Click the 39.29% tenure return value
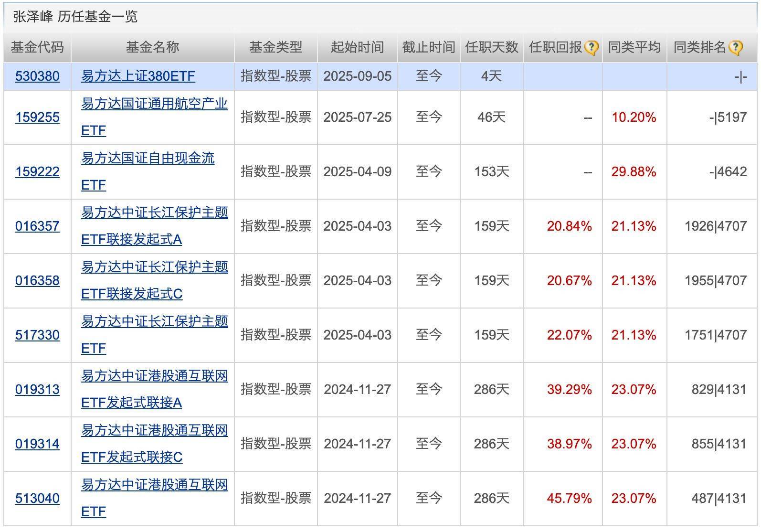 569,389
